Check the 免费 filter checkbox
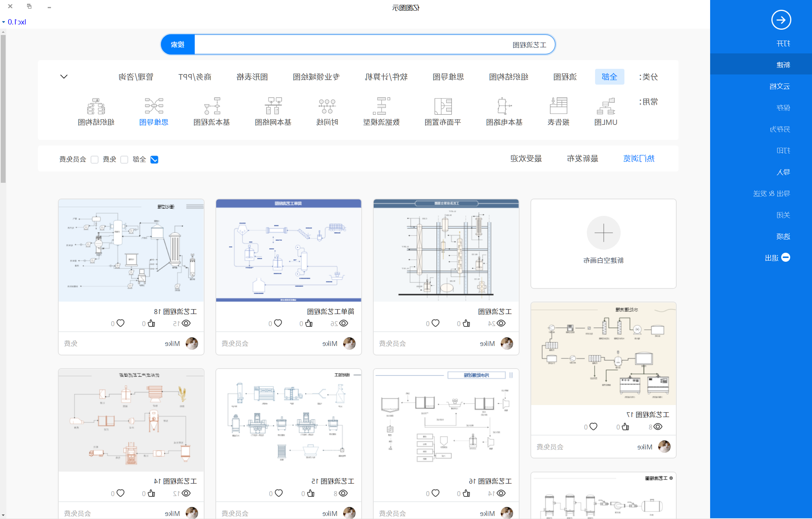The height and width of the screenshot is (519, 812). pyautogui.click(x=124, y=159)
